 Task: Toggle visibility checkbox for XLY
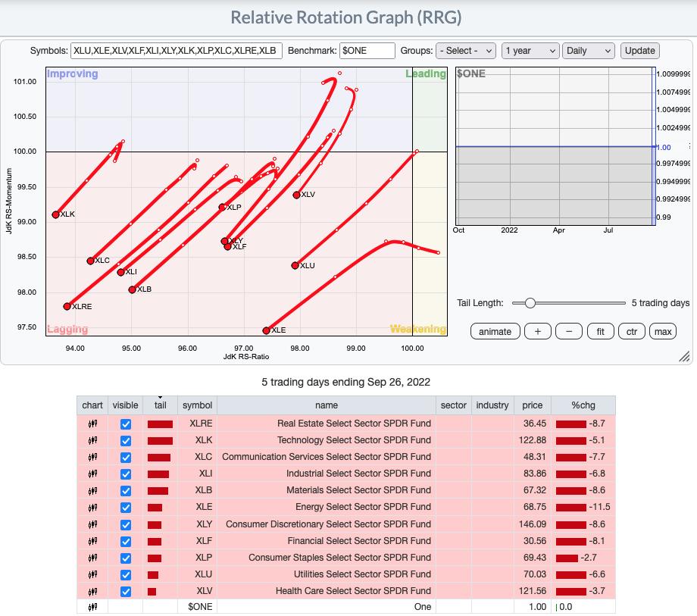point(126,524)
